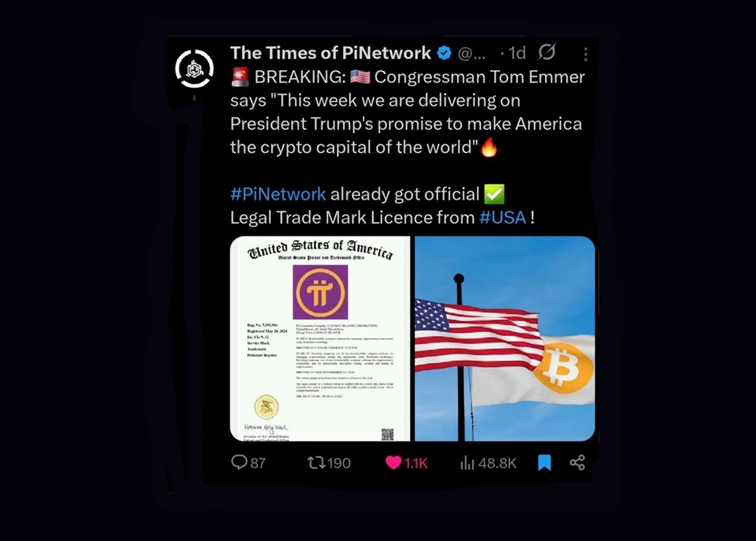Open the three-dot more options menu
This screenshot has height=541, width=756.
[585, 54]
